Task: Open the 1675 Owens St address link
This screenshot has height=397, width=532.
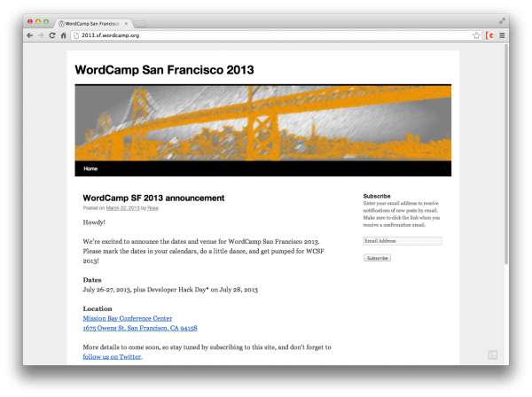Action: click(x=140, y=328)
